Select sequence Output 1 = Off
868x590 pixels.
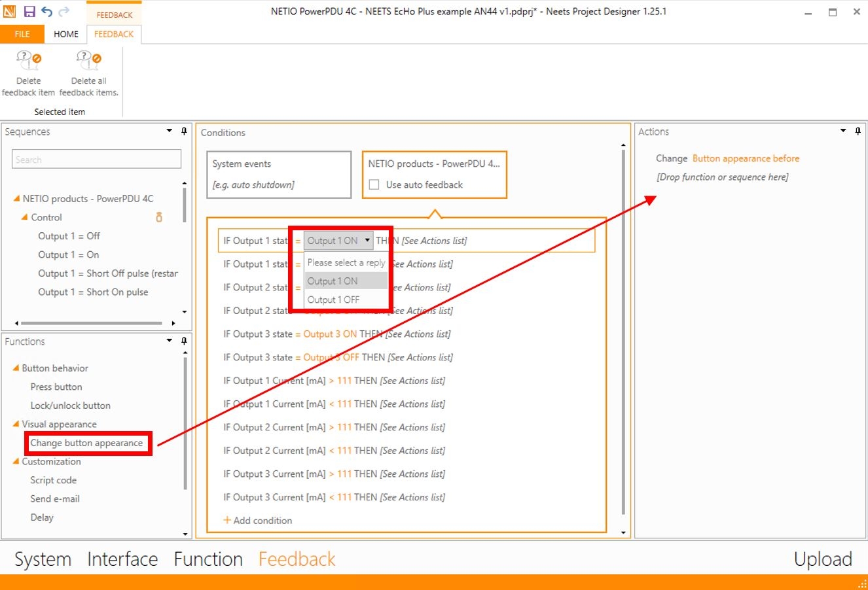69,236
